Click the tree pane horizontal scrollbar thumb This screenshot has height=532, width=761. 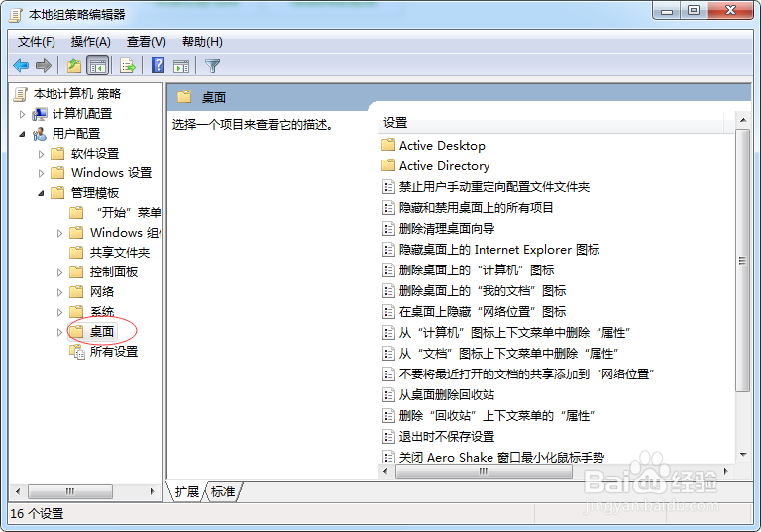tap(70, 492)
